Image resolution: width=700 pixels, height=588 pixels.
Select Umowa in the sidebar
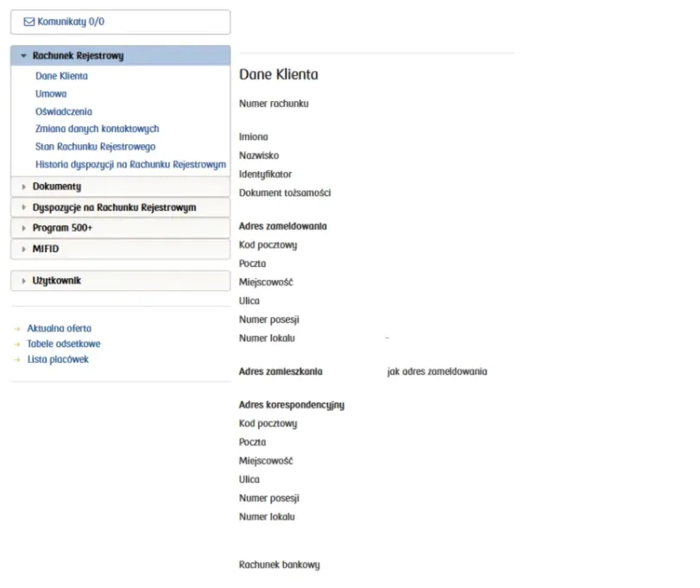pyautogui.click(x=51, y=94)
